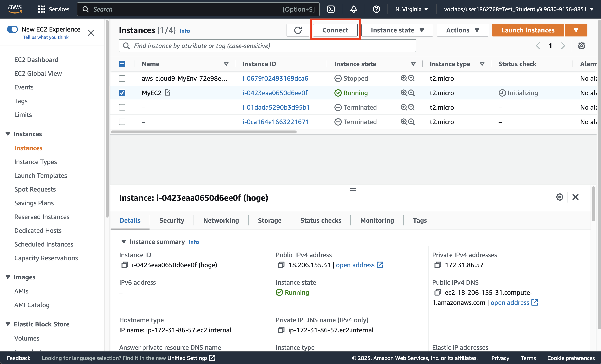
Task: Select the aws-cloud9-MyEnv instance checkbox
Action: point(122,78)
